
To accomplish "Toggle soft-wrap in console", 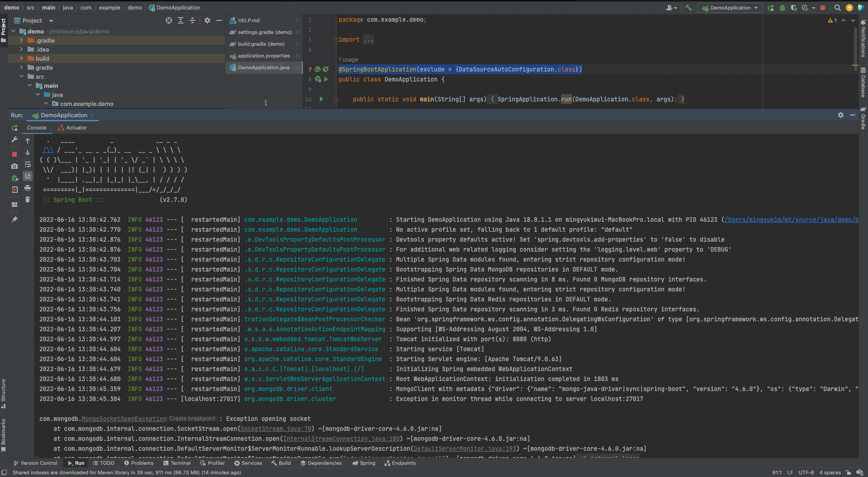I will [x=28, y=164].
